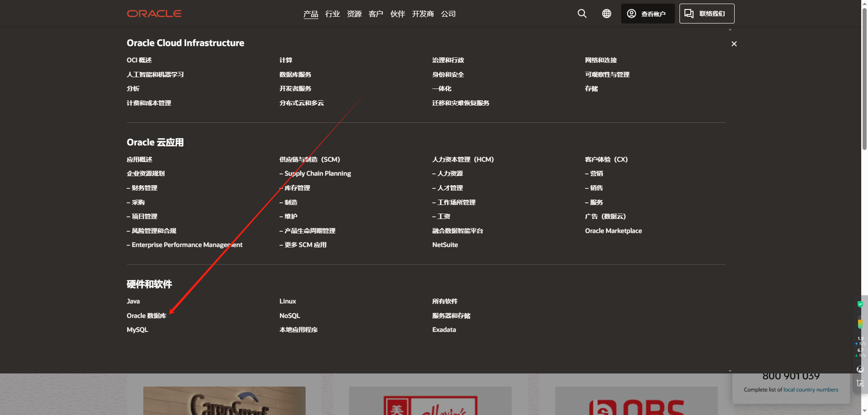This screenshot has width=868, height=415.
Task: Open 身份和安全 link
Action: pos(448,75)
